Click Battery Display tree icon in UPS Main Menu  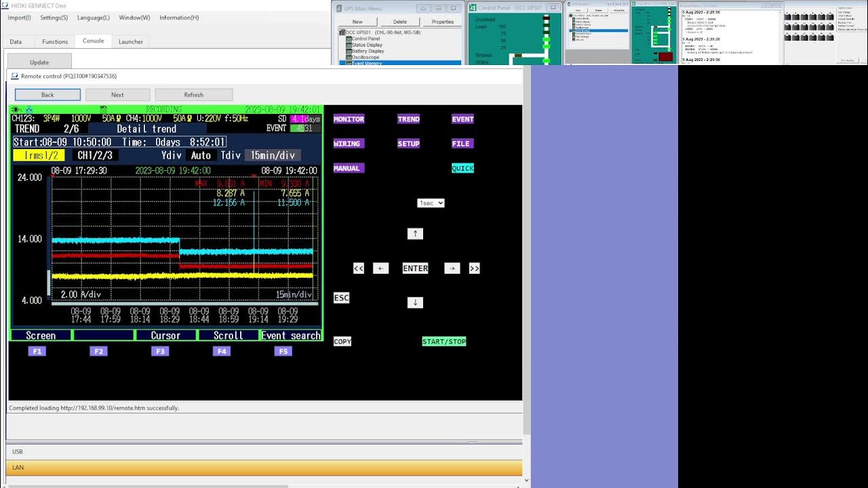point(349,51)
